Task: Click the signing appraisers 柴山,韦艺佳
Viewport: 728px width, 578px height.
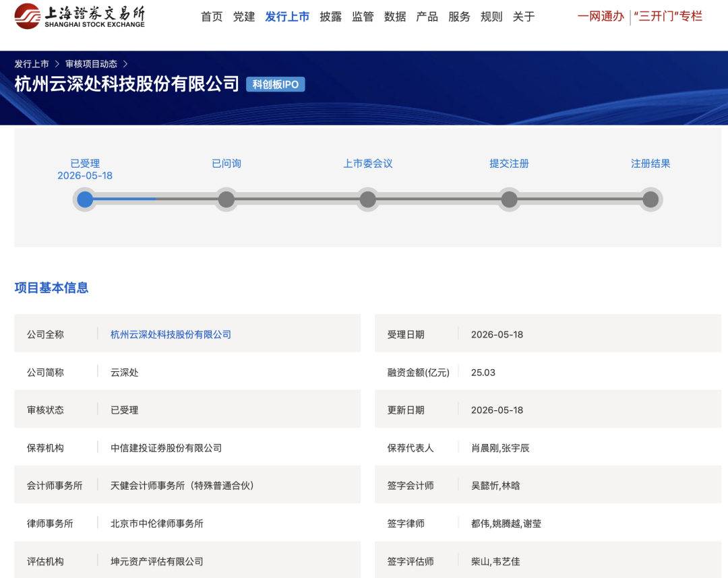Action: (496, 561)
